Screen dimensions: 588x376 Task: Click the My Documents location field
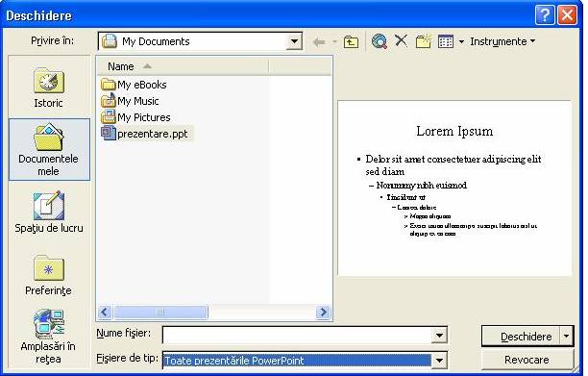coord(193,41)
